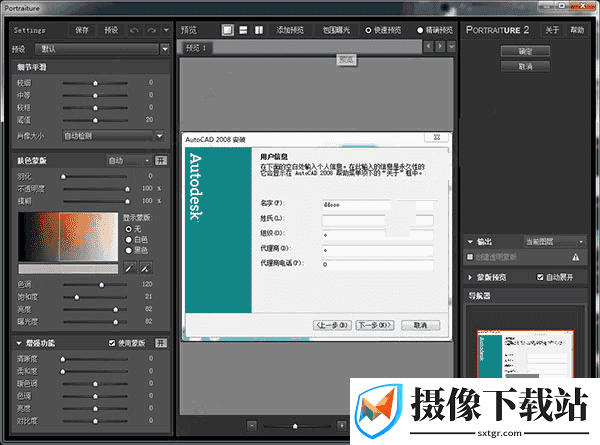This screenshot has height=445, width=600.
Task: Click the 组织 organization input field
Action: click(378, 235)
